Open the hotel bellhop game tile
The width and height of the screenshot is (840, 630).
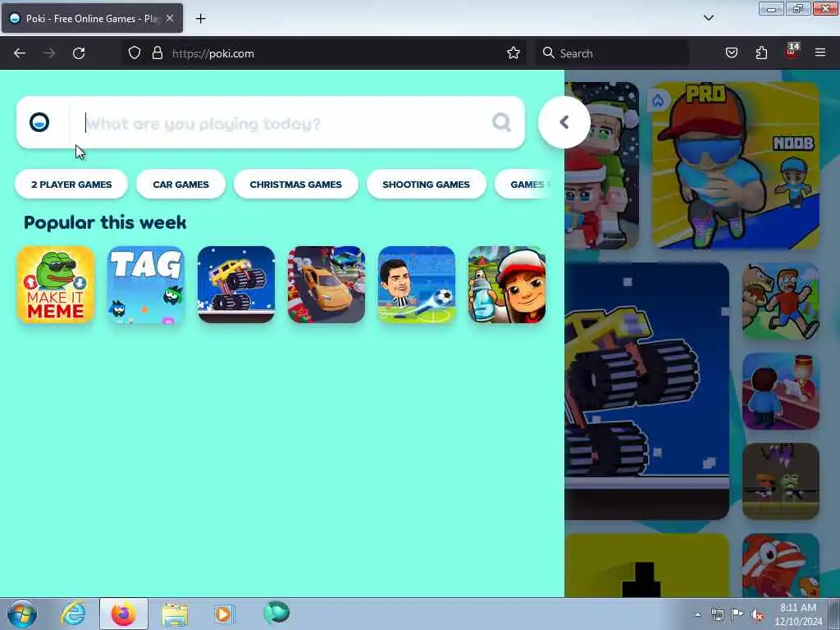781,391
